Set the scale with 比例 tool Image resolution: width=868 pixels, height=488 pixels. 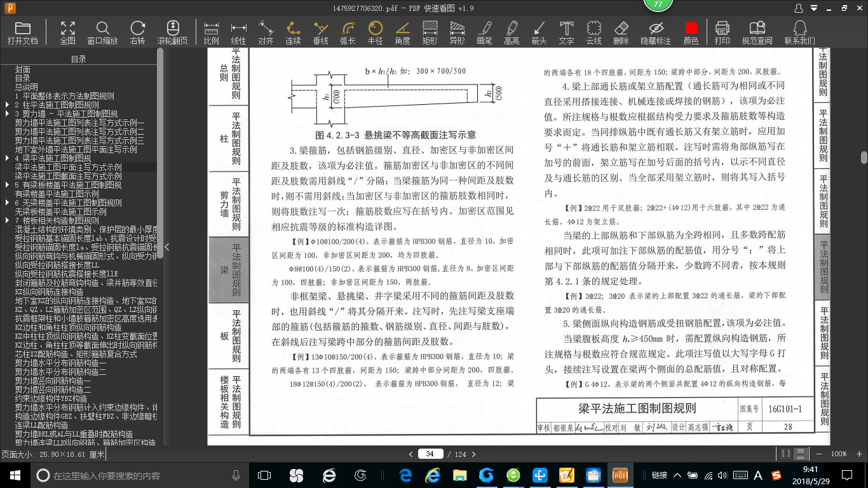[212, 32]
